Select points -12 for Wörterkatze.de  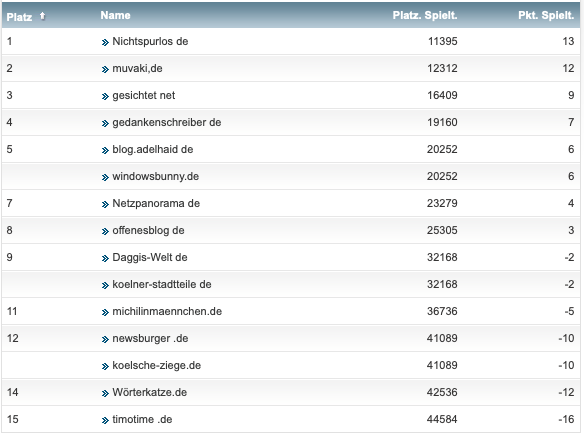click(566, 393)
